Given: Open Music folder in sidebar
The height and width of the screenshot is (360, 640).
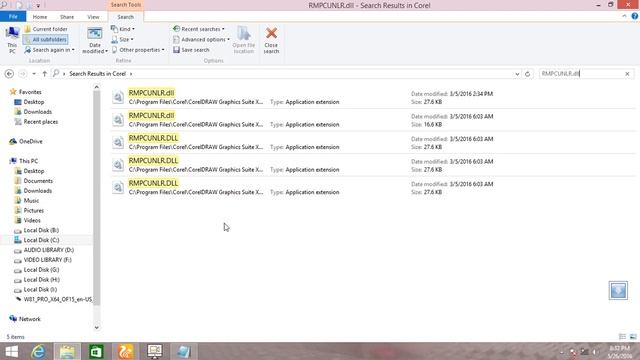Looking at the screenshot, I should coord(31,200).
